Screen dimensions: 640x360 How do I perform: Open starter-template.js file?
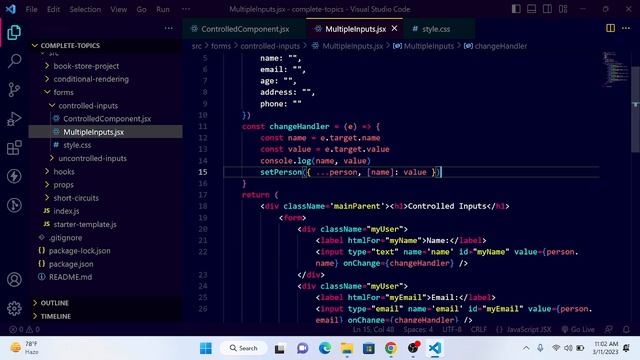105,224
